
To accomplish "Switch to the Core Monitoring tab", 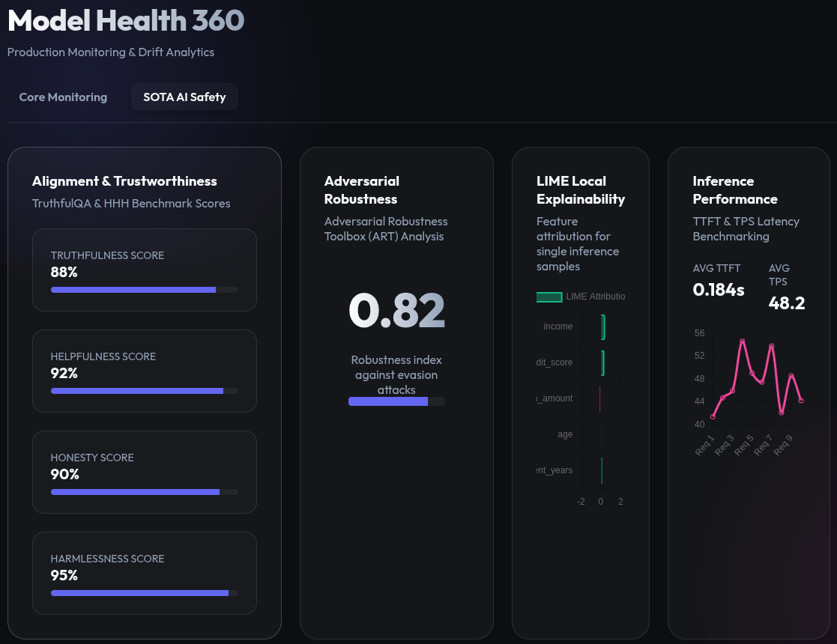I will pos(63,97).
